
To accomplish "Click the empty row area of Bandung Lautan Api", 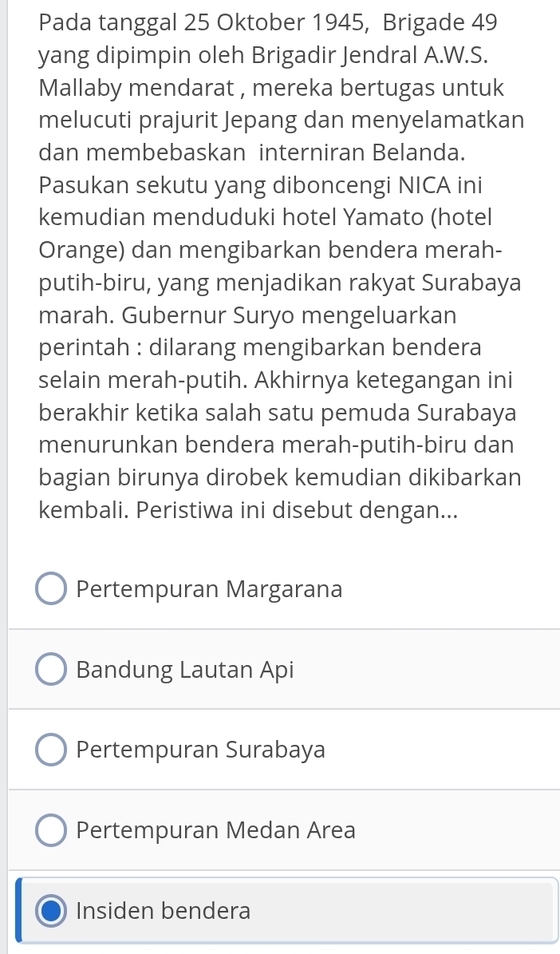I will [x=426, y=669].
